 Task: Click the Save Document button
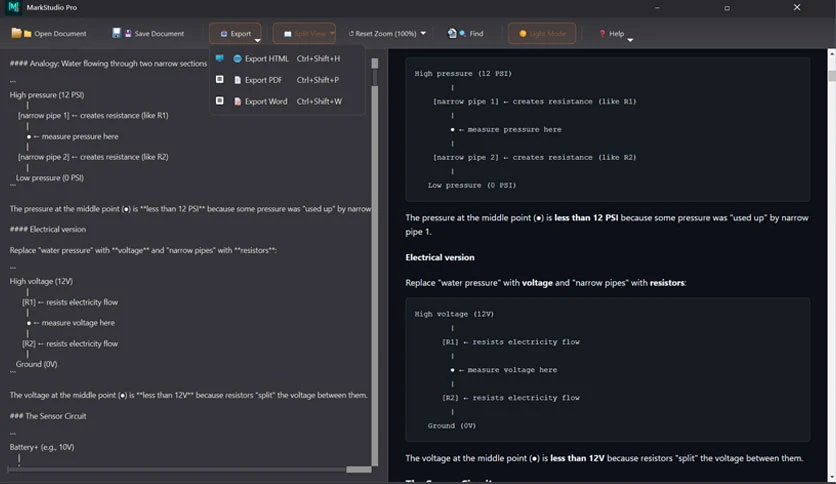(x=148, y=34)
